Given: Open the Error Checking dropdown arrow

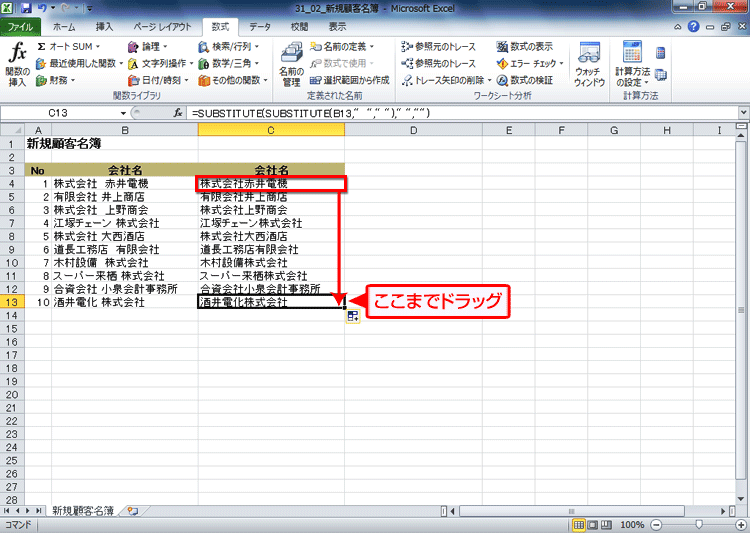Looking at the screenshot, I should coord(562,64).
